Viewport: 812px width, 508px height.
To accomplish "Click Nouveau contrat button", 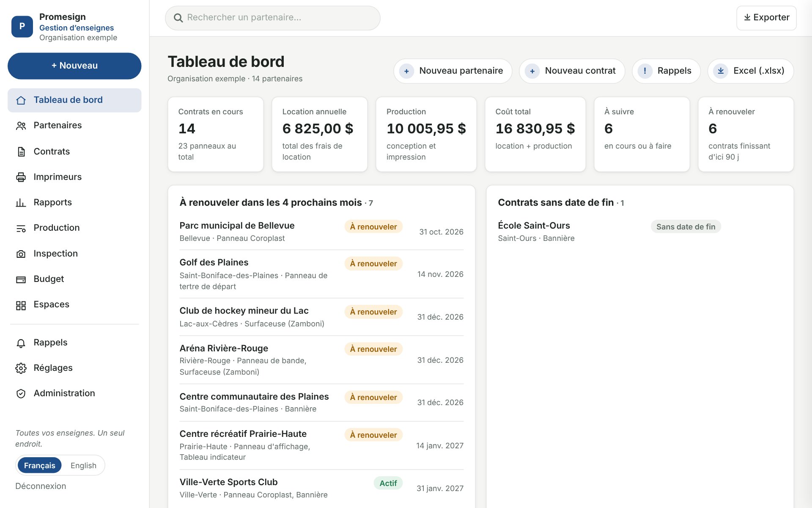I will point(572,71).
